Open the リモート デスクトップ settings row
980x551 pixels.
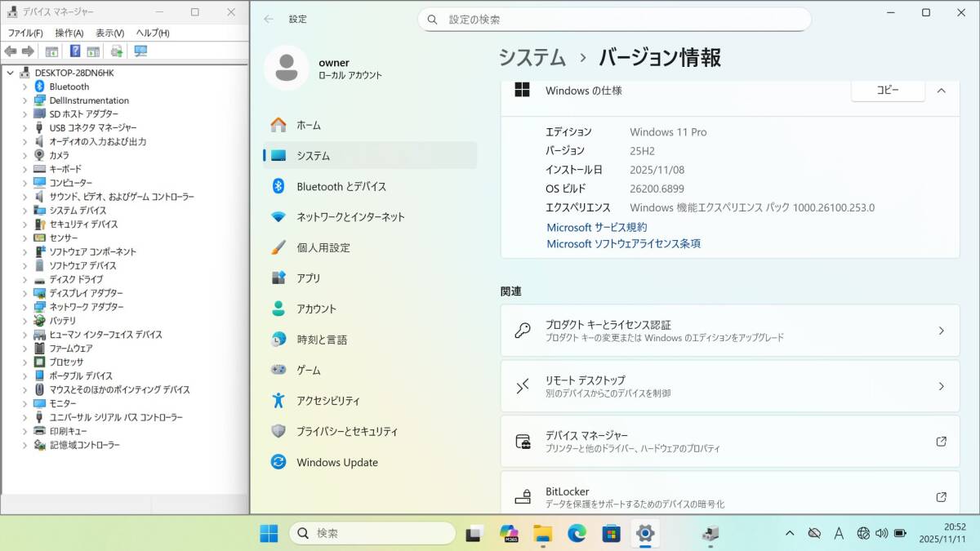coord(729,386)
